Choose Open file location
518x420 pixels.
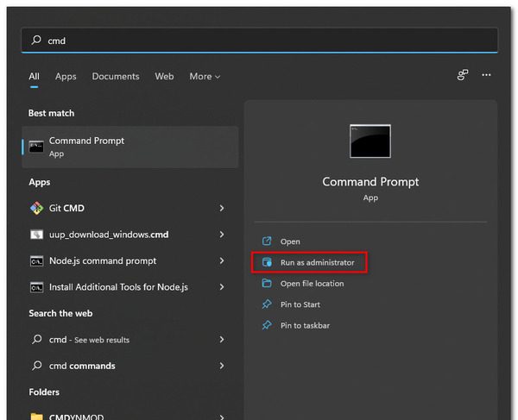coord(313,284)
